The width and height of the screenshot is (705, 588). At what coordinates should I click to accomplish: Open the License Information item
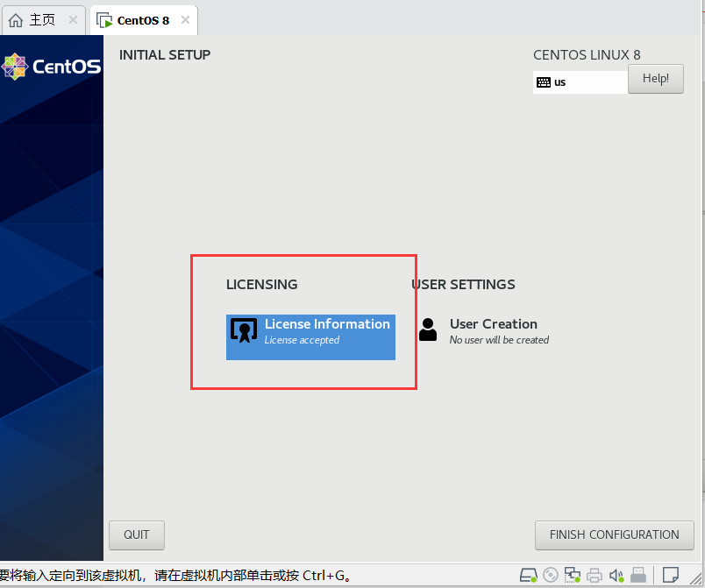coord(310,337)
